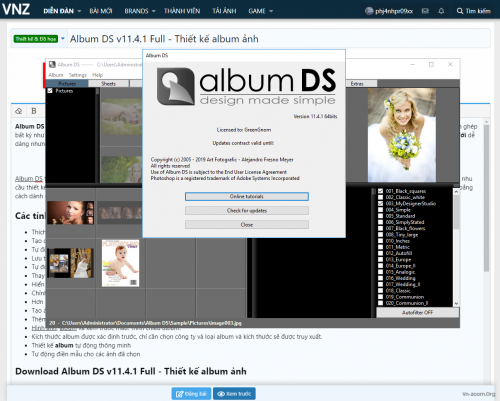Select the bride with bouquet preview photo
This screenshot has width=500, height=401.
402,135
